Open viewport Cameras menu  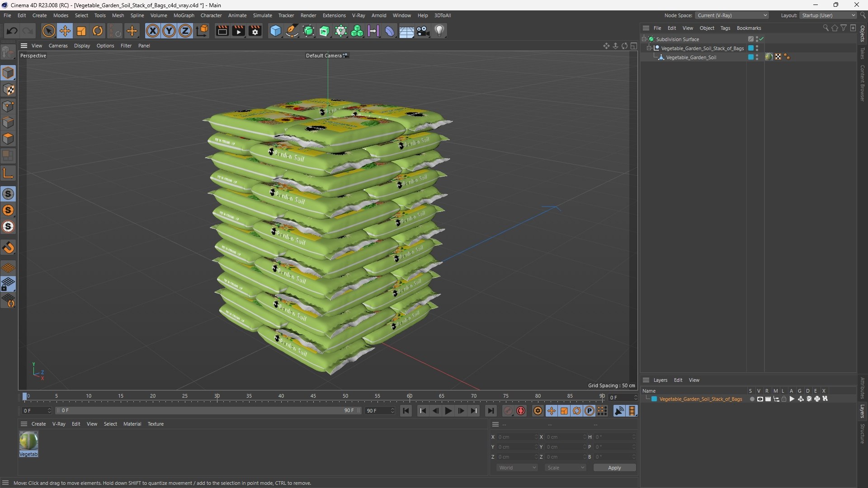[x=58, y=46]
